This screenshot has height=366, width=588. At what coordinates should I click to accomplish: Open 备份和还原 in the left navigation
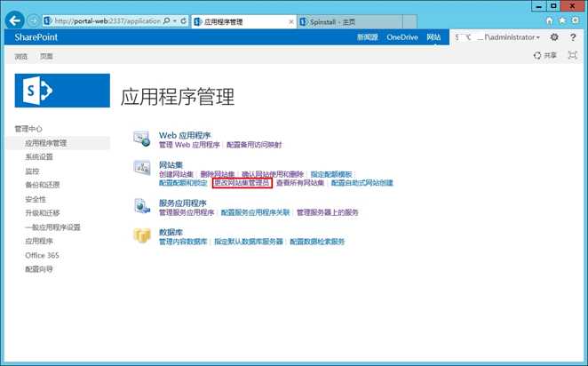coord(43,185)
